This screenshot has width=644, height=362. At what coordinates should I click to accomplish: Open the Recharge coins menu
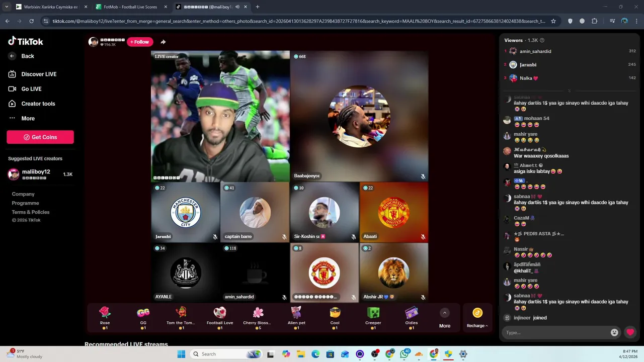tap(477, 318)
